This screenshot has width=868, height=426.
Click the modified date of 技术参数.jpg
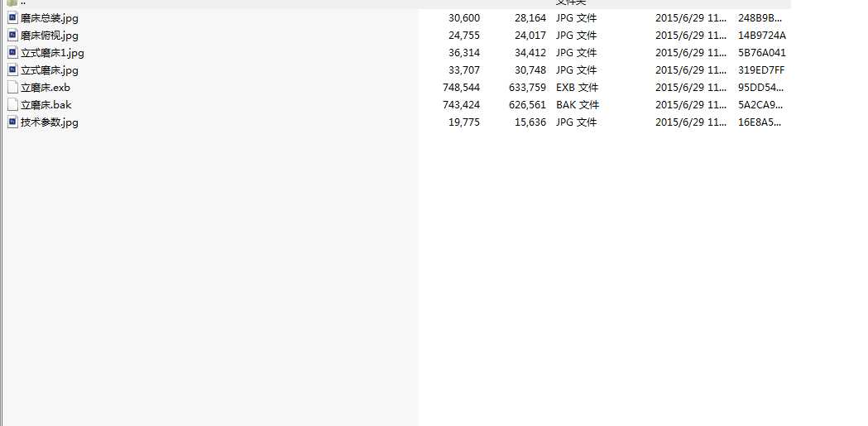point(691,122)
